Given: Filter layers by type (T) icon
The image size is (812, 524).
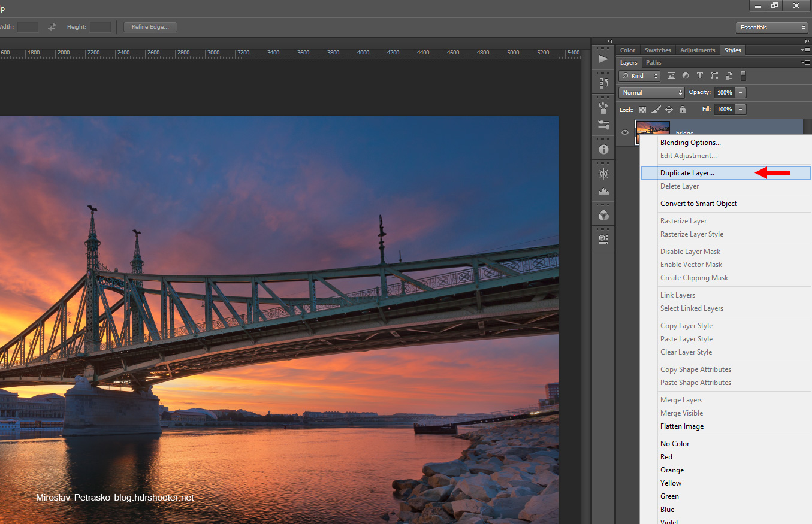Looking at the screenshot, I should (699, 76).
